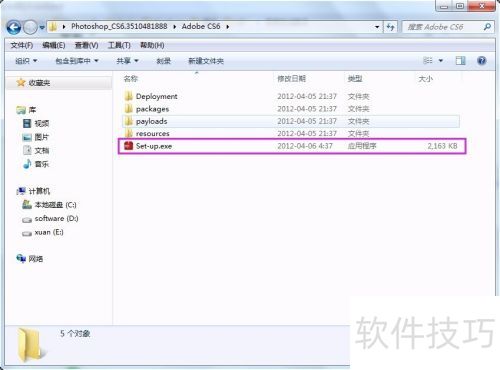Screen dimensions: 500x370
Task: Click the packages folder icon
Action: (128, 108)
